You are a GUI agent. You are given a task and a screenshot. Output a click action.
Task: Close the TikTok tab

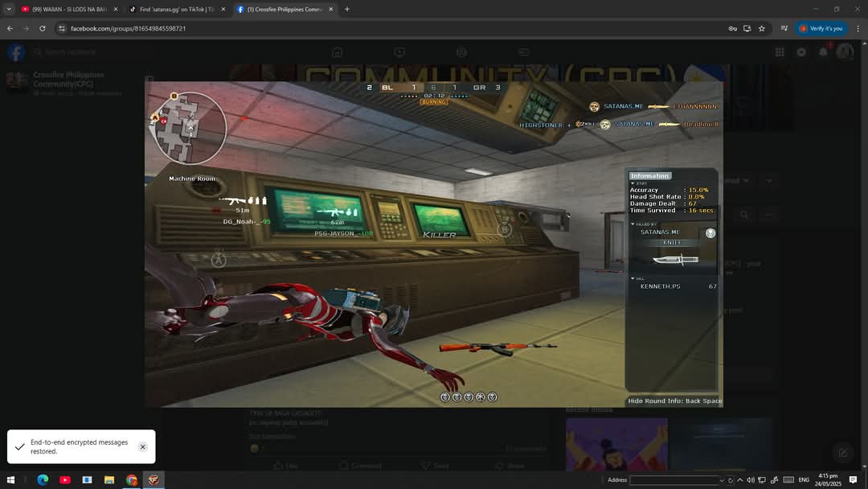pyautogui.click(x=223, y=10)
